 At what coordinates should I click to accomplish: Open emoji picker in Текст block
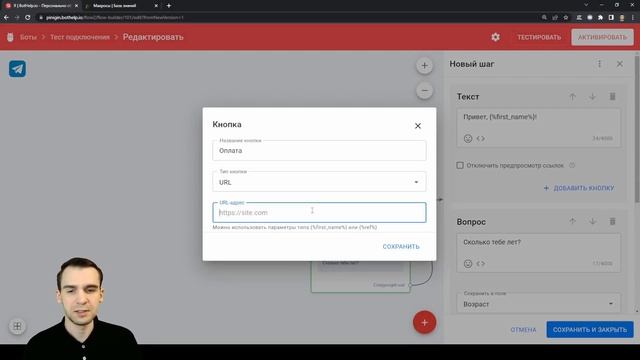468,139
